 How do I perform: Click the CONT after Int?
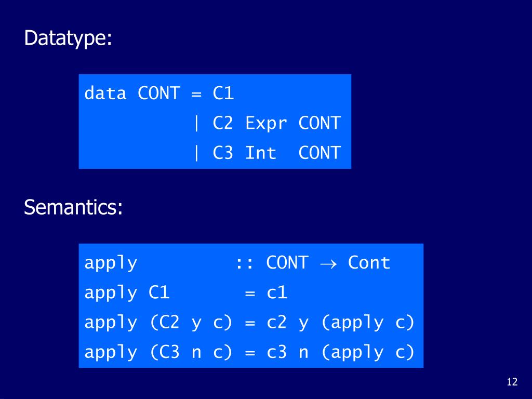tap(320, 153)
